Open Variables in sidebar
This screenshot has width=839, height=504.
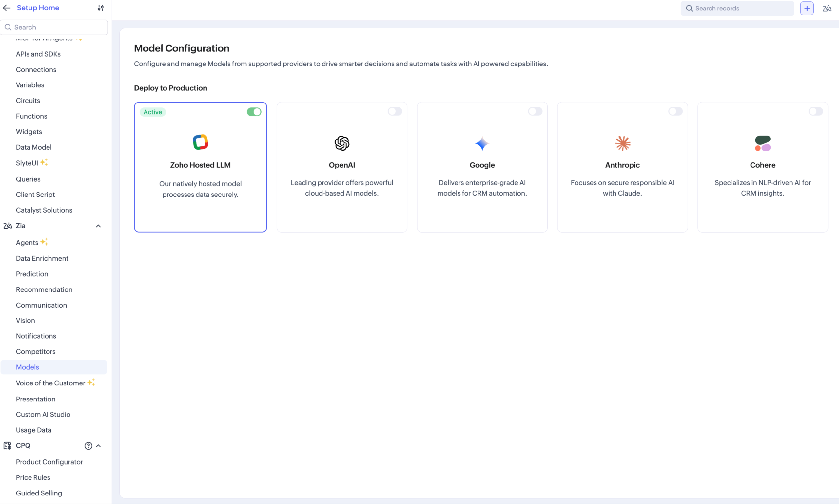coord(30,85)
